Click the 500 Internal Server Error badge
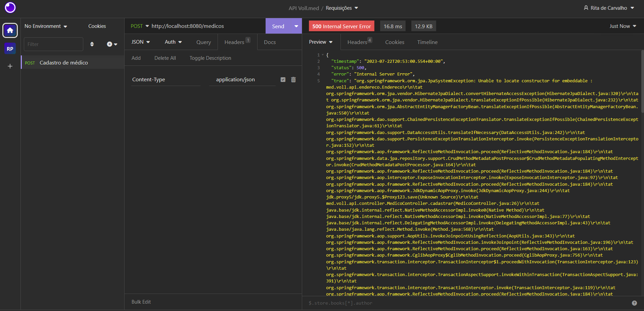This screenshot has width=644, height=311. coord(341,26)
